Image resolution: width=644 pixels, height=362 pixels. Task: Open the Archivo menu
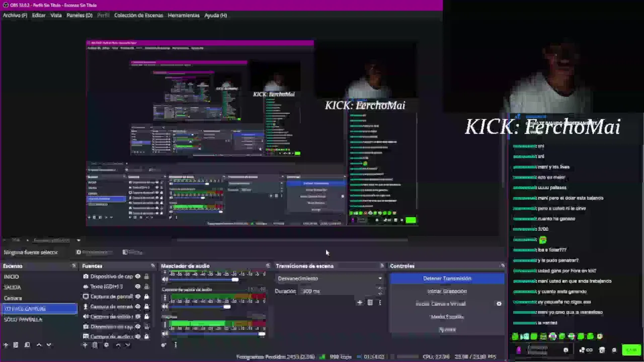tap(15, 15)
